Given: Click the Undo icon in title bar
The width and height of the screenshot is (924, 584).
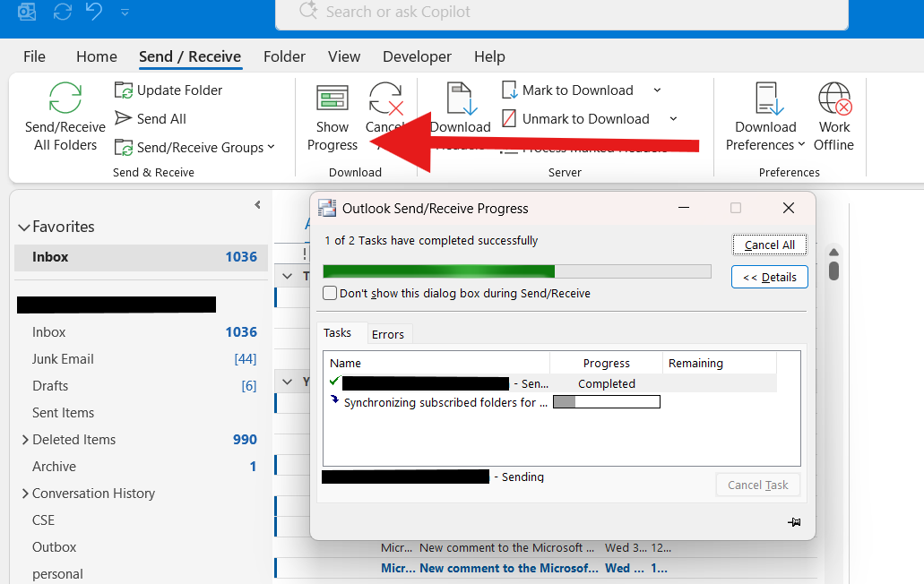Looking at the screenshot, I should pos(94,11).
